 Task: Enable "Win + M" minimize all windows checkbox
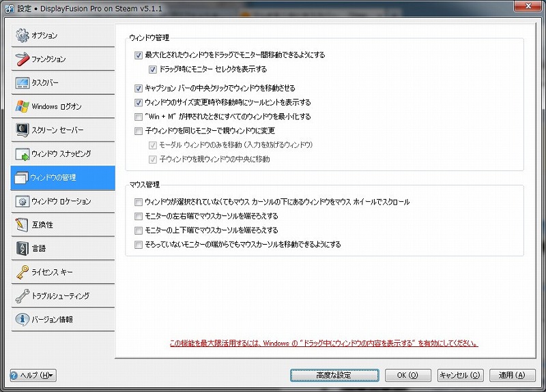139,117
